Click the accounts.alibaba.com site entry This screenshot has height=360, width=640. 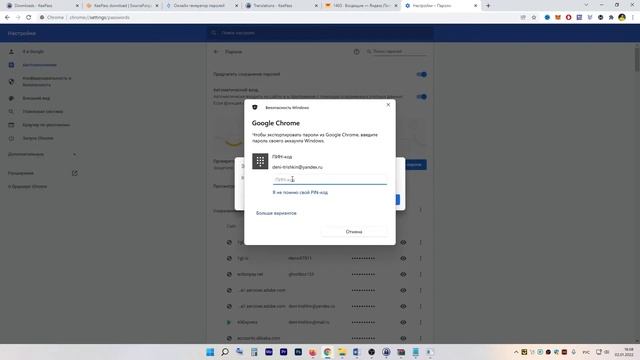coord(259,338)
